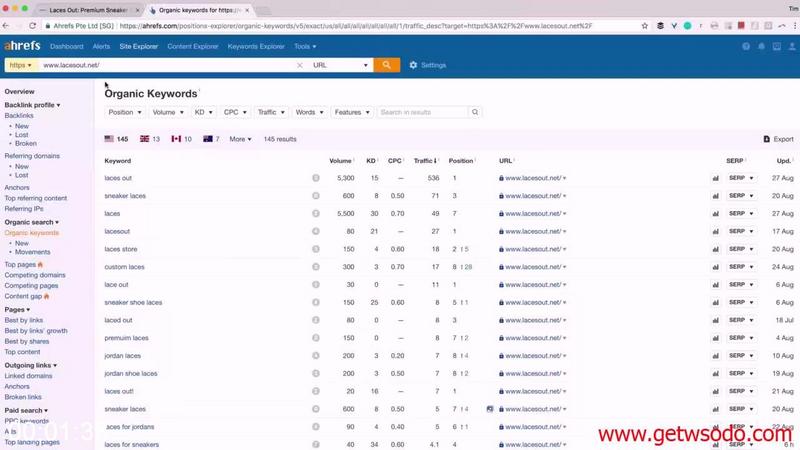Bookmark page with star icon
Screen dimensions: 800x450
645,26
